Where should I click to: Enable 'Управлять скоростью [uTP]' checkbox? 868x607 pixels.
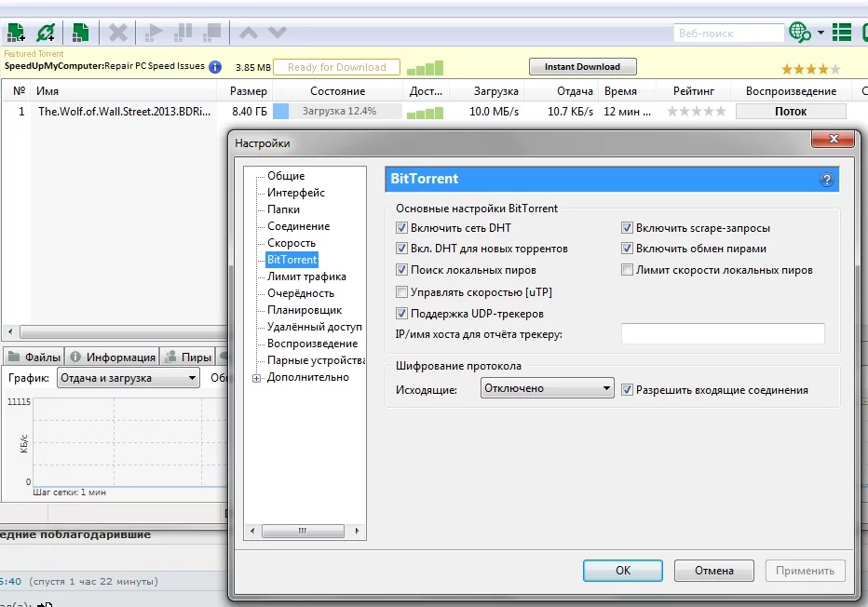(402, 292)
